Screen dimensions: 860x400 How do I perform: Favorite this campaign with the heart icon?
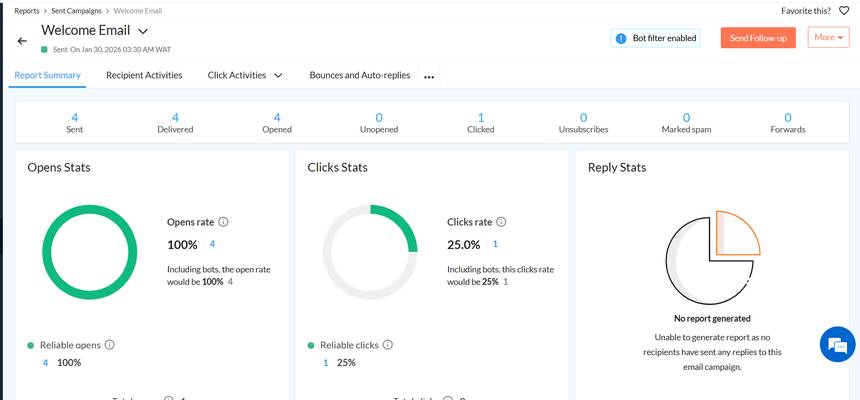click(843, 11)
